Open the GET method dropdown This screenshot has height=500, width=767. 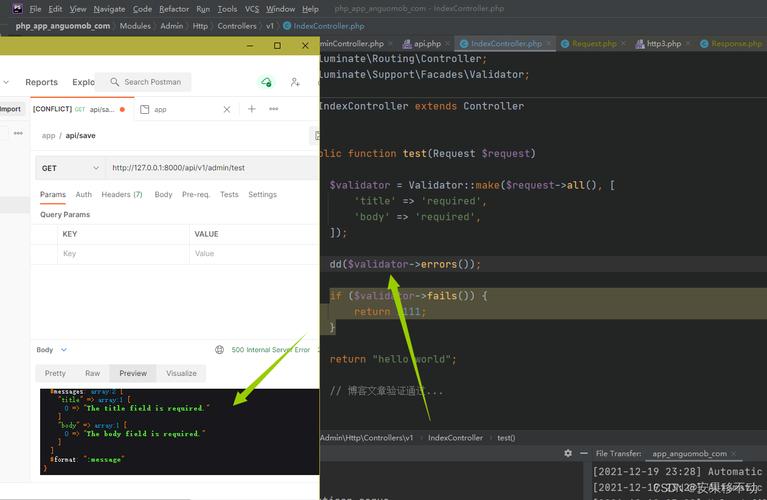70,168
